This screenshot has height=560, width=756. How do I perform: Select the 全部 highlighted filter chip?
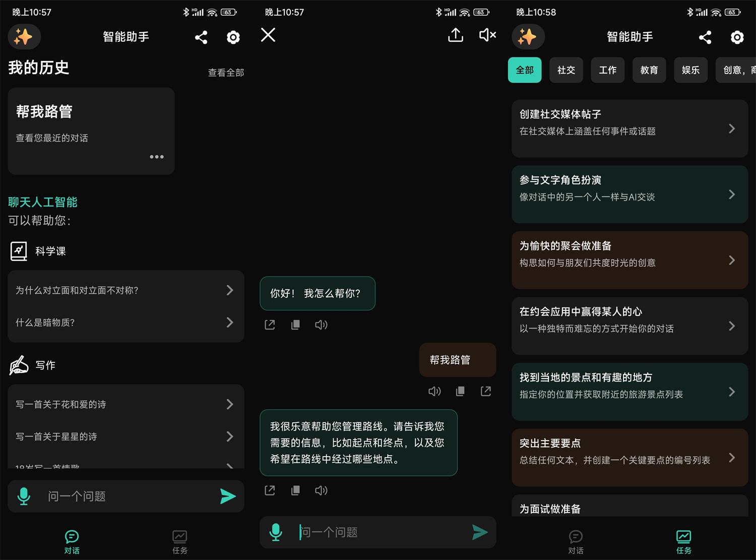point(525,70)
